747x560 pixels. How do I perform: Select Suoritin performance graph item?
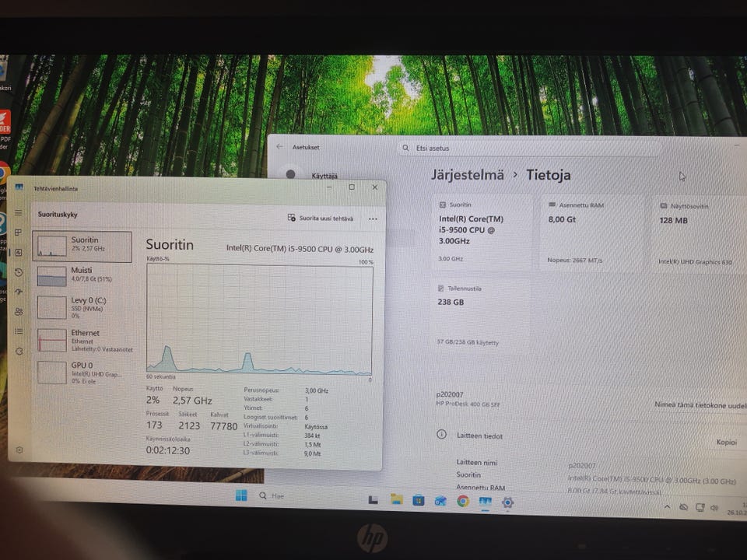[x=82, y=247]
